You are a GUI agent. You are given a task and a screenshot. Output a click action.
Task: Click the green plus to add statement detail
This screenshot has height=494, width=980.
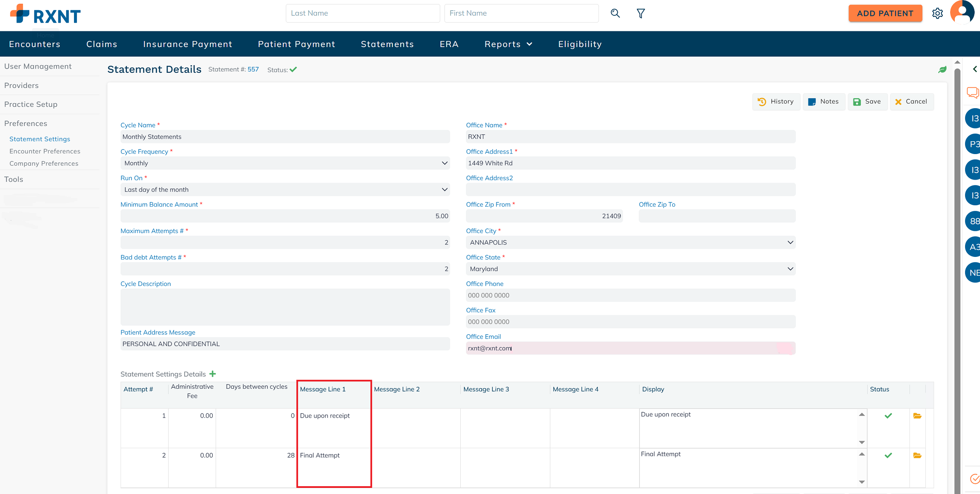[x=213, y=374]
